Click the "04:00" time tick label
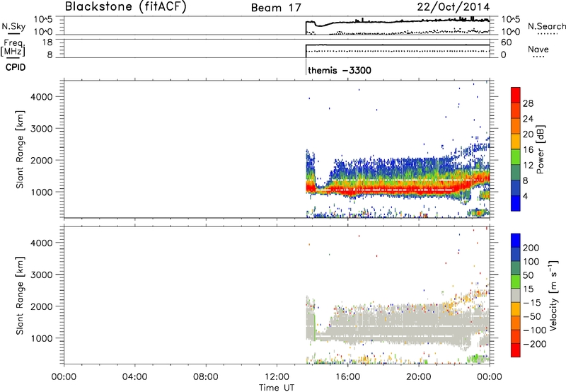The height and width of the screenshot is (392, 566). 134,377
